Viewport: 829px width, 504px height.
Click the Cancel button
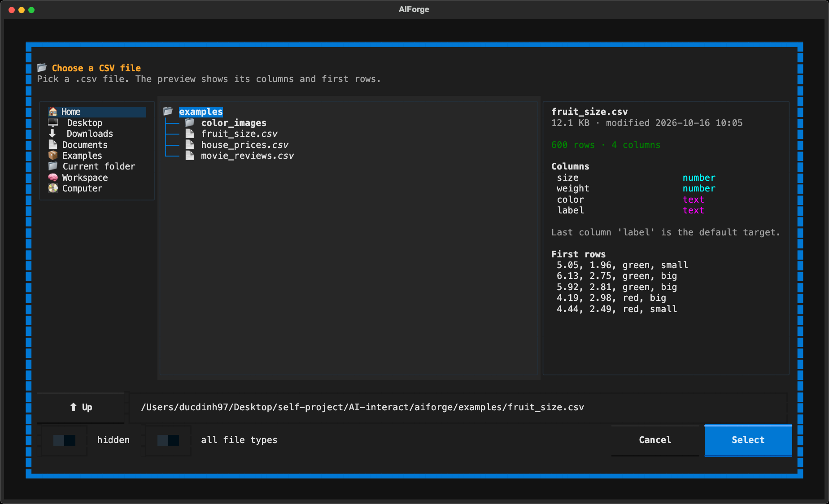[655, 440]
